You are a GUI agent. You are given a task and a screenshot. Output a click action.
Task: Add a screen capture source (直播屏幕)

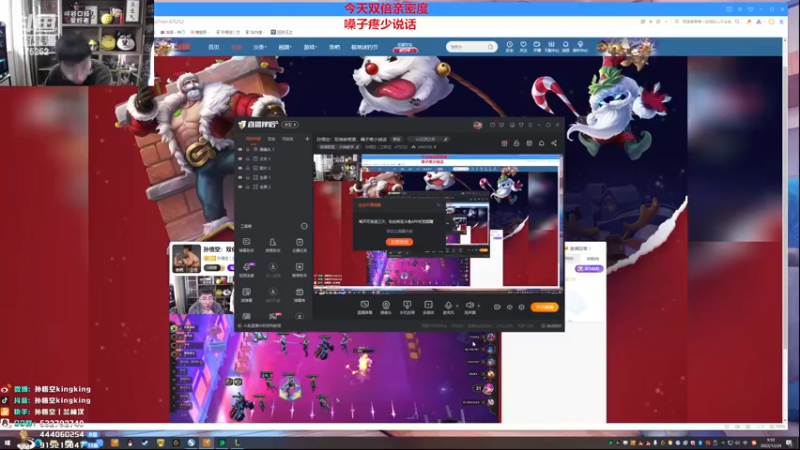(x=364, y=307)
